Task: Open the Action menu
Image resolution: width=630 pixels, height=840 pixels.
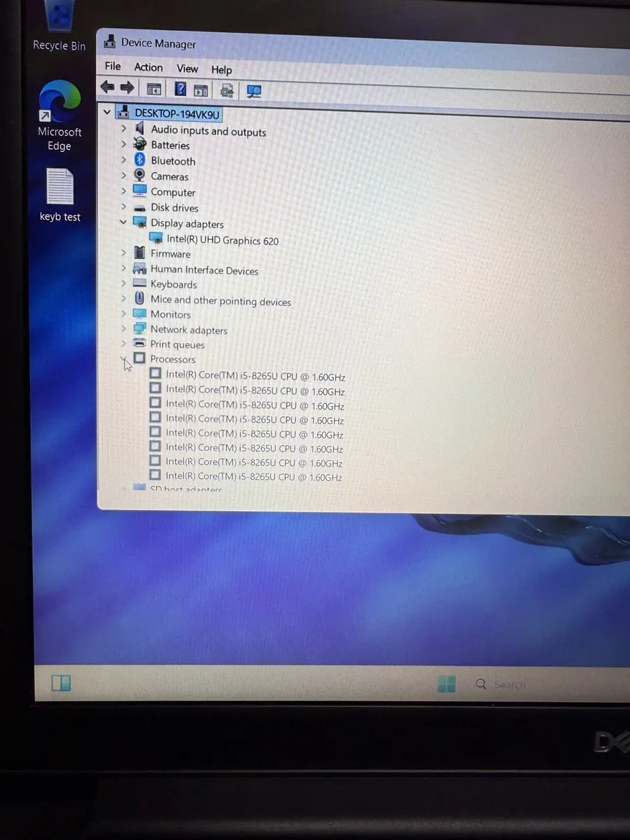Action: point(148,67)
